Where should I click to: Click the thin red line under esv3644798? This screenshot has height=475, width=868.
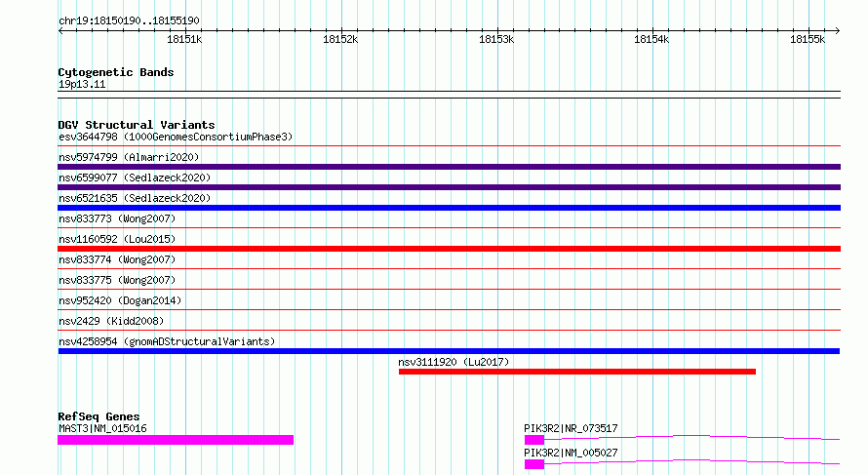(x=449, y=146)
